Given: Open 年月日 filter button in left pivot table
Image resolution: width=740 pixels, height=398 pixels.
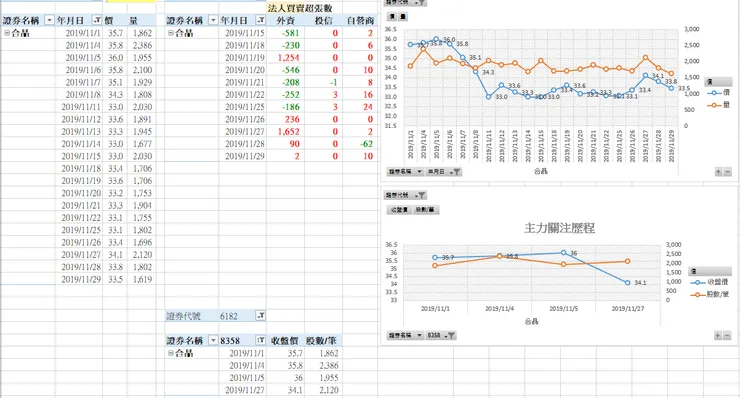Looking at the screenshot, I should coord(97,20).
